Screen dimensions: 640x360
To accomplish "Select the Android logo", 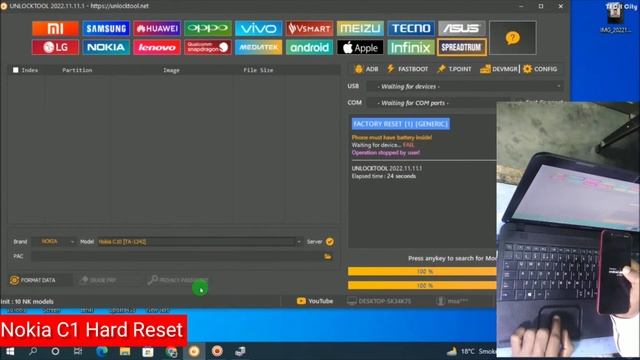I will click(x=309, y=47).
